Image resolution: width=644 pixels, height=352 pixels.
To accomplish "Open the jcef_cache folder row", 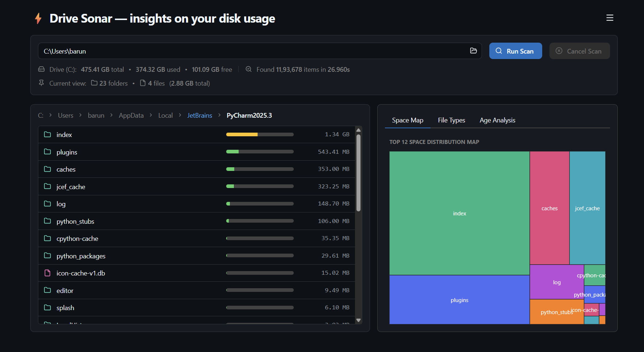I will [x=197, y=186].
